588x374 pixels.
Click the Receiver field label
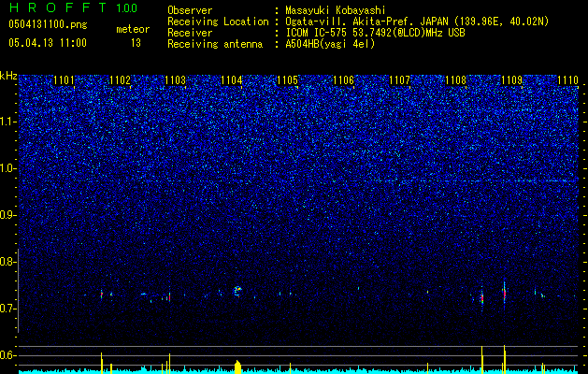click(190, 33)
